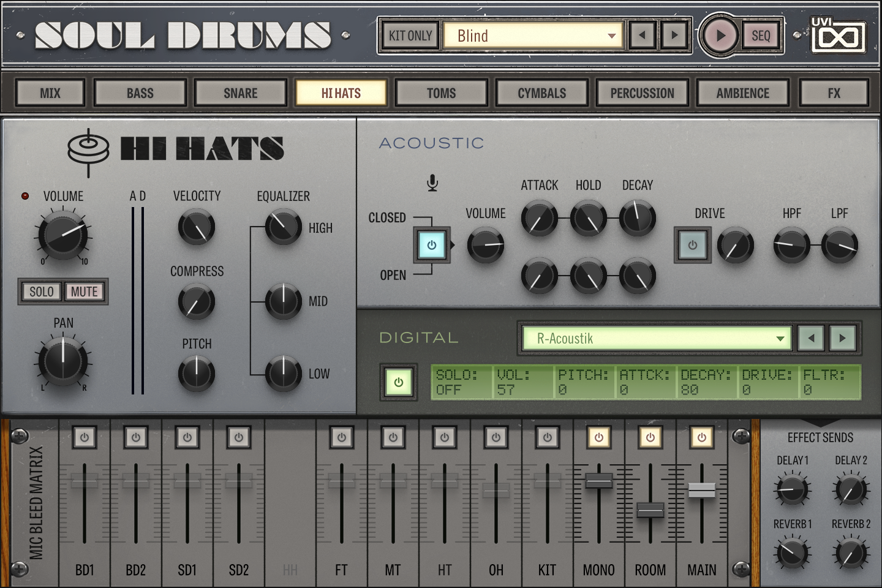Image resolution: width=882 pixels, height=588 pixels.
Task: Turn the Drive knob in the Acoustic section
Action: (x=735, y=245)
